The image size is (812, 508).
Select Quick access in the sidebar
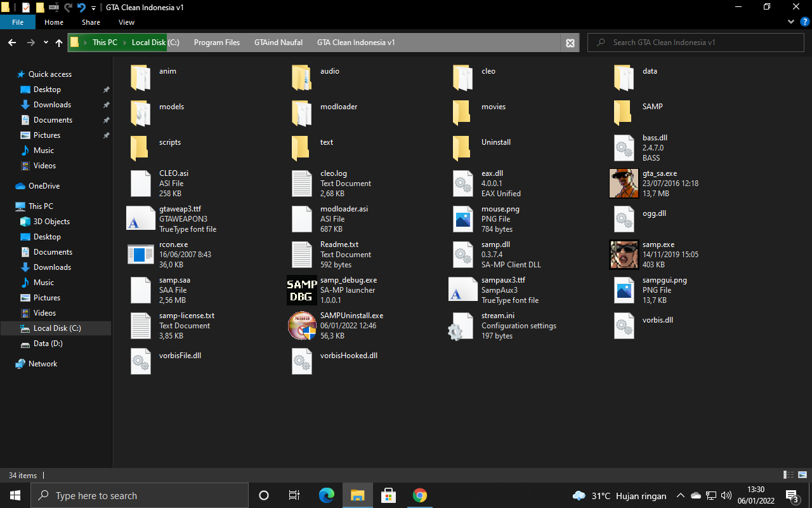click(x=50, y=74)
